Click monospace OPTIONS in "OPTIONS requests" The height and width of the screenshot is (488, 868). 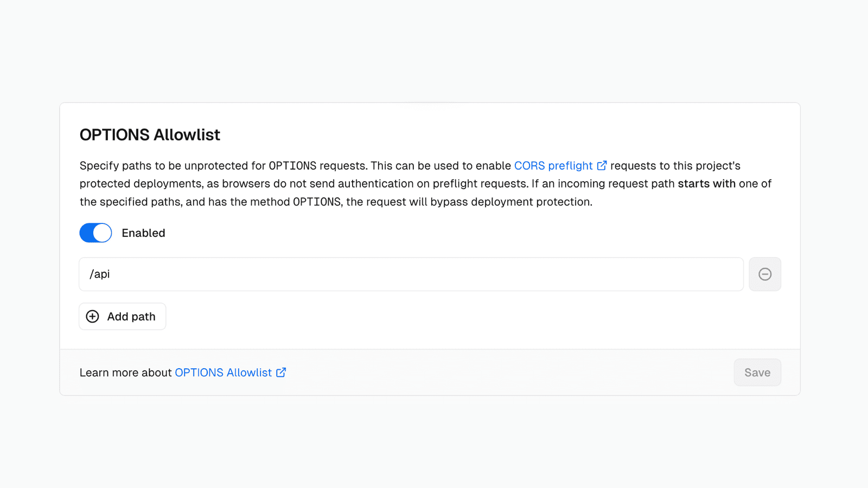[292, 166]
